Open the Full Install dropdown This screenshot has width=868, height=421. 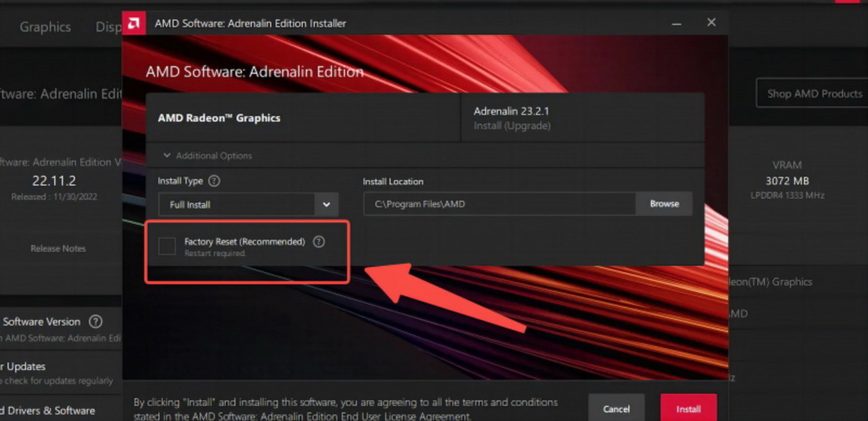coord(248,204)
